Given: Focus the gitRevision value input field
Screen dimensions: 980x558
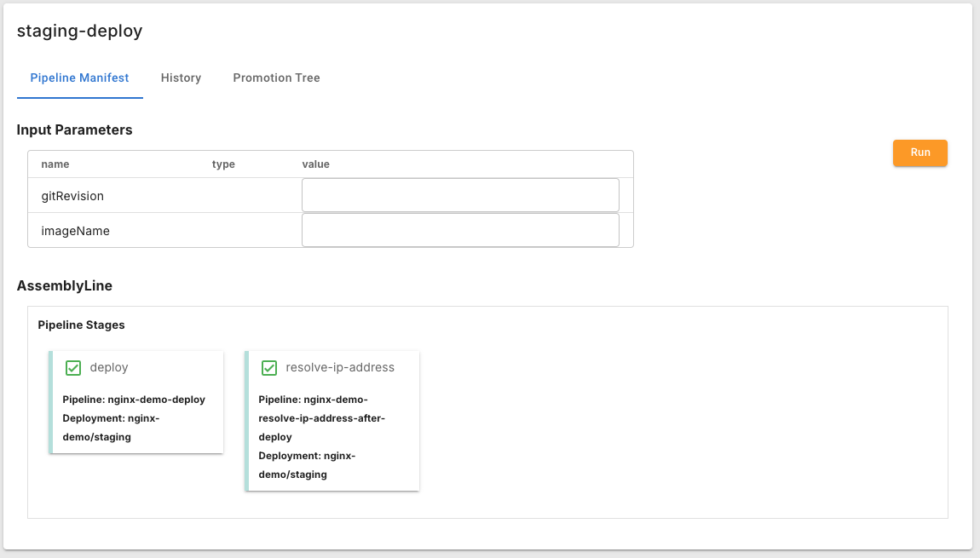Looking at the screenshot, I should tap(460, 195).
